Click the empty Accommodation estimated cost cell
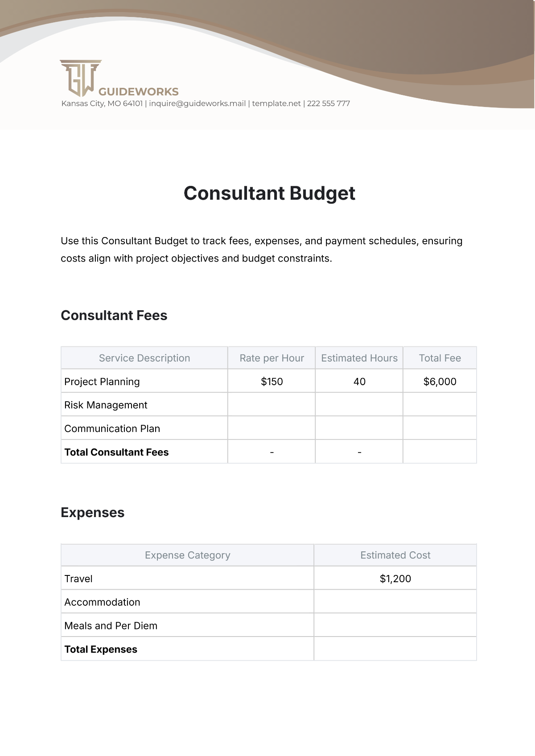 pos(395,602)
